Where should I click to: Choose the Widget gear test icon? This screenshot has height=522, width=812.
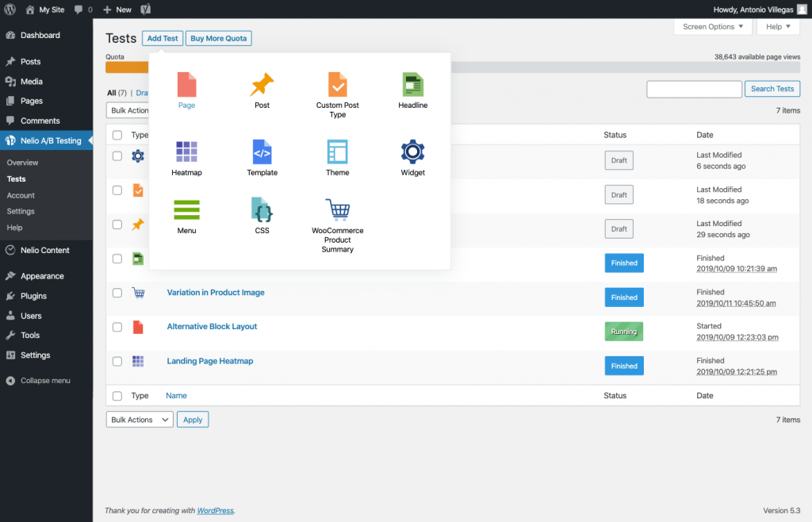tap(412, 152)
